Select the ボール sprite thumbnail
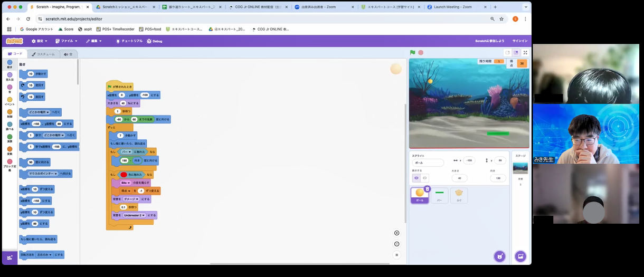Image resolution: width=644 pixels, height=277 pixels. pos(420,195)
